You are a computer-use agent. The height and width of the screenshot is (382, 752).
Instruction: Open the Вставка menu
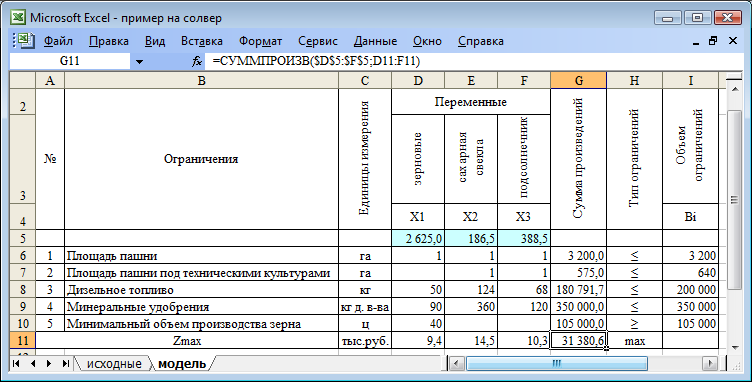201,41
